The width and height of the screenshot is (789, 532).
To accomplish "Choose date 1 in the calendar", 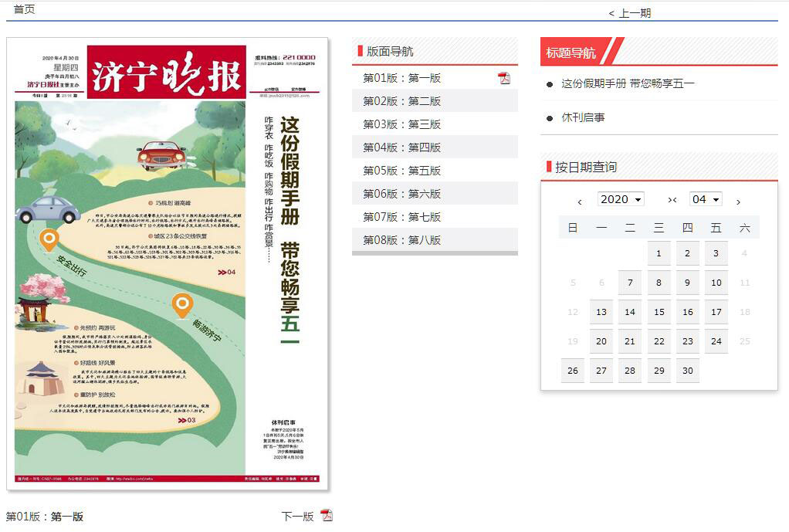I will point(659,253).
